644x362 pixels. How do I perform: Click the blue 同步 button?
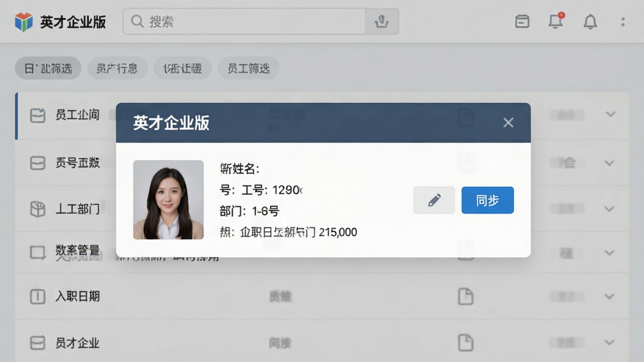(487, 200)
